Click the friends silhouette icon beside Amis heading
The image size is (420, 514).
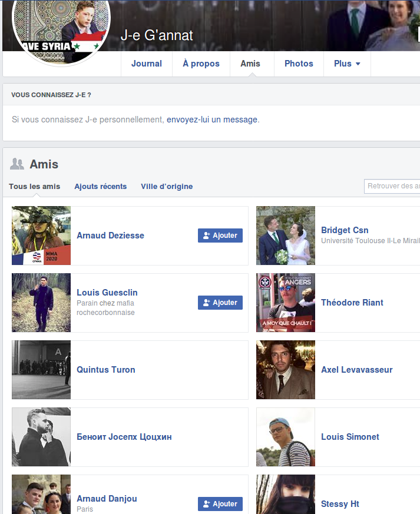point(17,164)
